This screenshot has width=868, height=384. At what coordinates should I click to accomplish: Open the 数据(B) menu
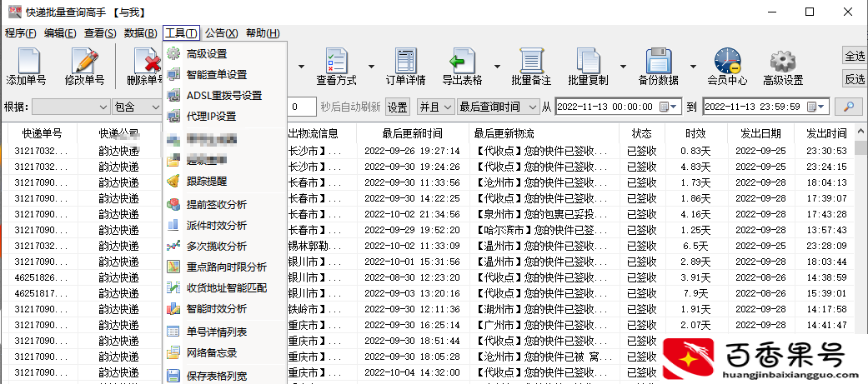point(141,33)
